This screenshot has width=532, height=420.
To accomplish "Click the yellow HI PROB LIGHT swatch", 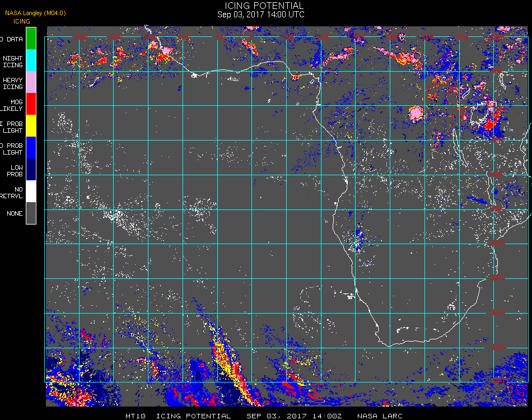I will coord(31,126).
